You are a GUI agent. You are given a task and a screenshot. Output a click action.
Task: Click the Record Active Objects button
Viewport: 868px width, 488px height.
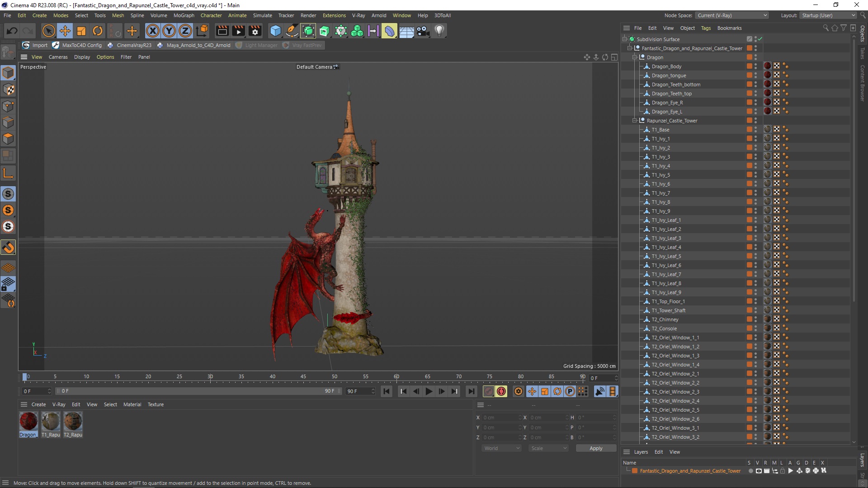tap(489, 391)
